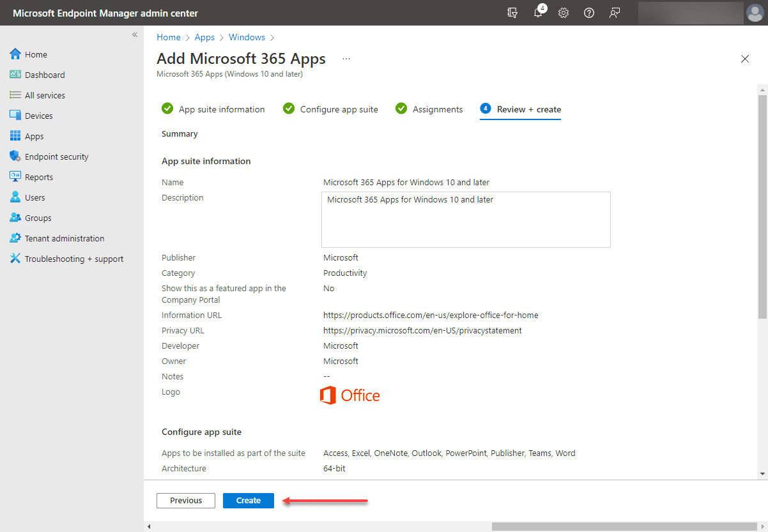768x532 pixels.
Task: Send feedback using the smiley icon
Action: pyautogui.click(x=614, y=13)
